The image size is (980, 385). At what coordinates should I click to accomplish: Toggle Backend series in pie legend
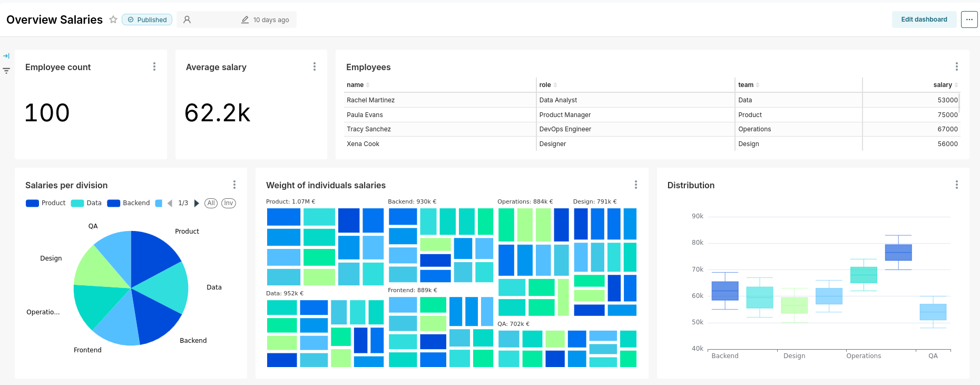tap(129, 203)
